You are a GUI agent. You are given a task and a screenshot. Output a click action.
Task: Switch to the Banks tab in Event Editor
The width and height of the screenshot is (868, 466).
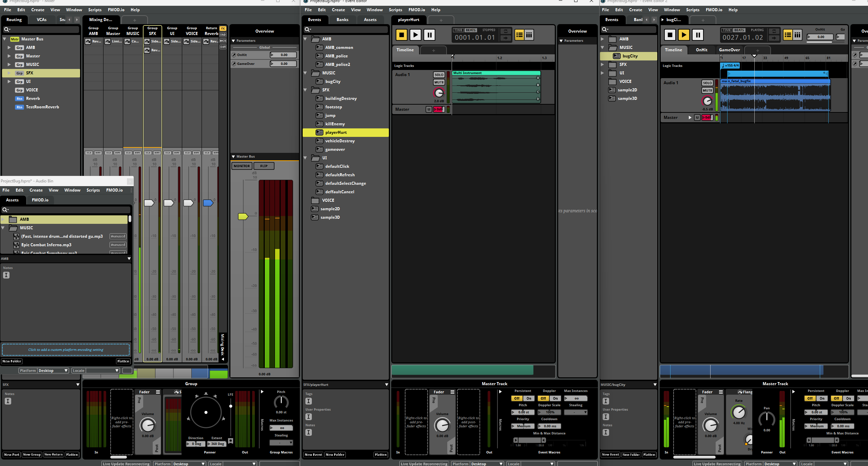pyautogui.click(x=342, y=20)
